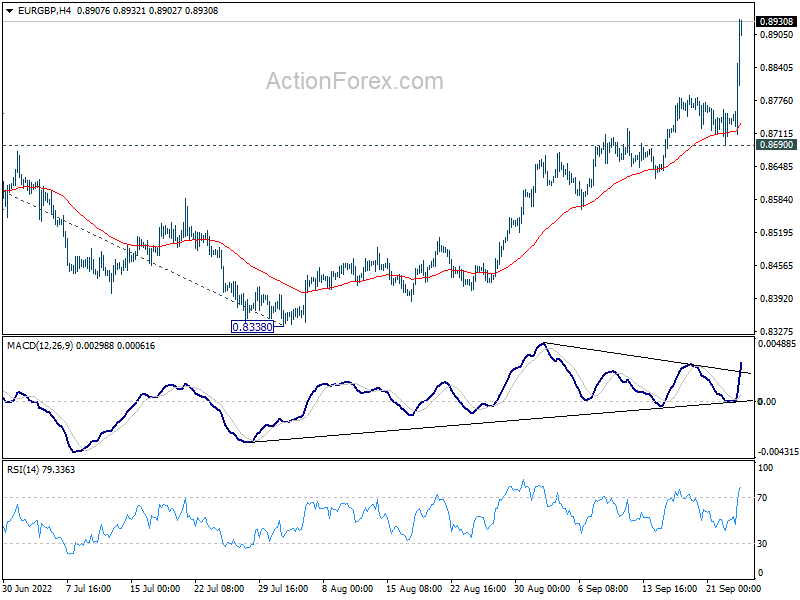Viewport: 800px width, 600px height.
Task: Click the 0.89308 current price tag
Action: tap(777, 21)
